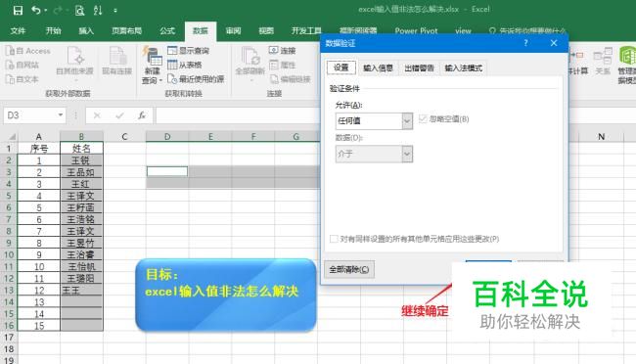Click the data model management icon

pos(627,65)
